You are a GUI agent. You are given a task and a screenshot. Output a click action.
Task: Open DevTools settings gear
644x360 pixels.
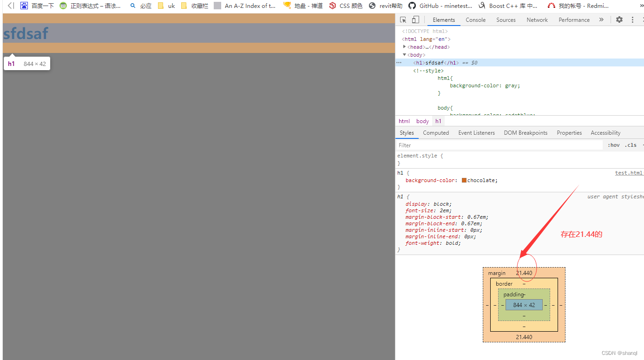pos(619,20)
